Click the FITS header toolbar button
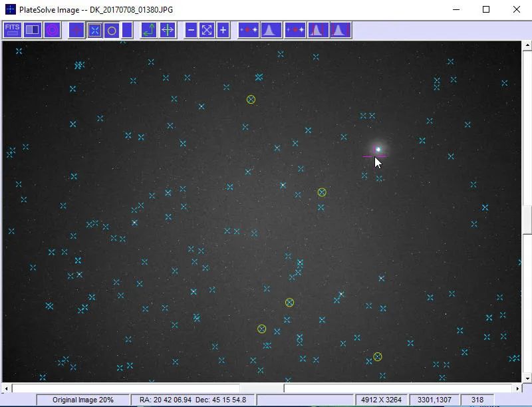Viewport: 532px width, 407px height. pos(13,30)
